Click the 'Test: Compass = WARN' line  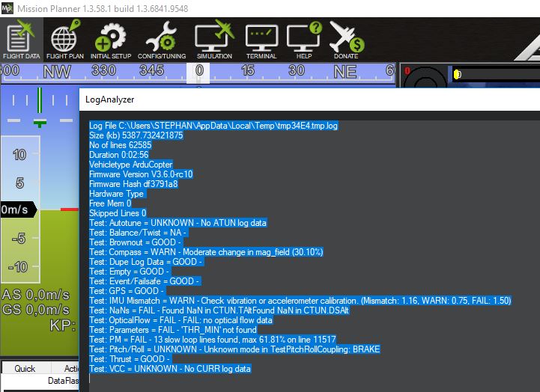click(206, 252)
